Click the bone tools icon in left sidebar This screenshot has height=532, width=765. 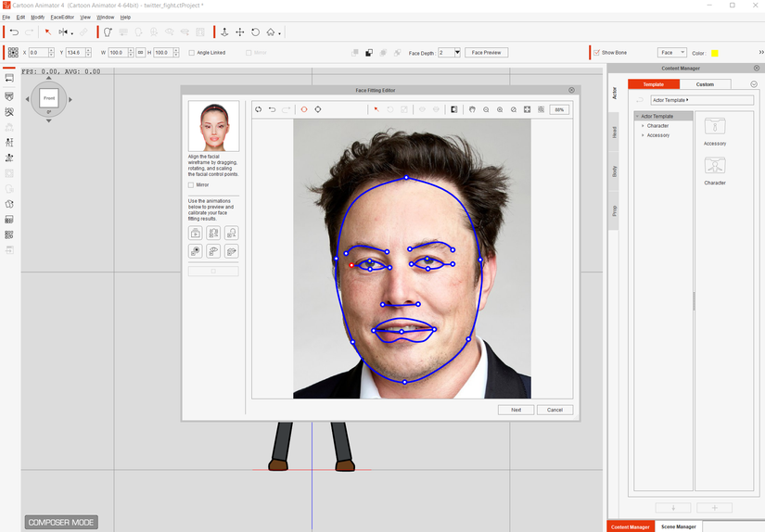click(9, 111)
